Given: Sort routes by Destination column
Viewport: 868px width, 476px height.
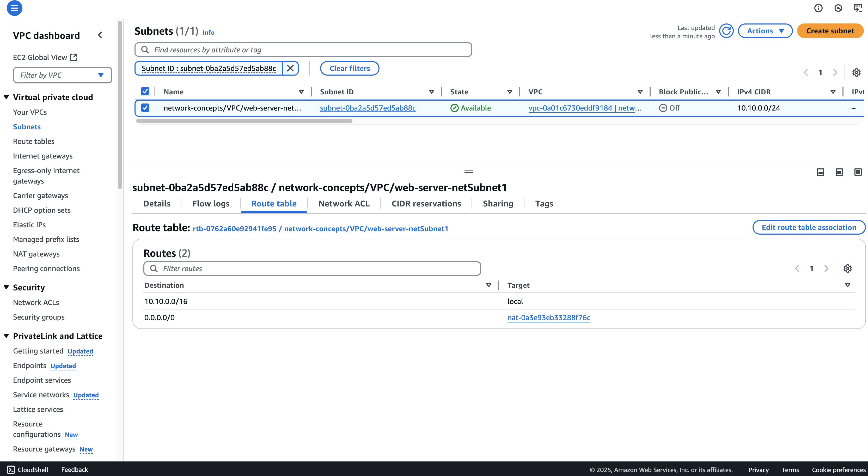Looking at the screenshot, I should click(488, 285).
